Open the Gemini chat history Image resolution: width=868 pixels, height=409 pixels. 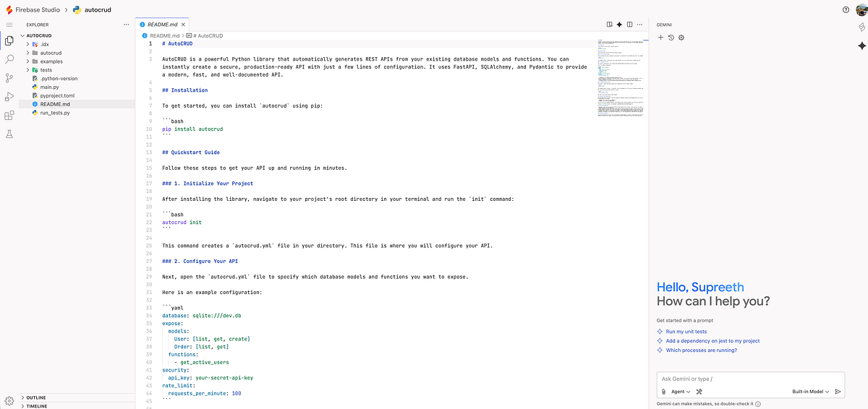(671, 38)
